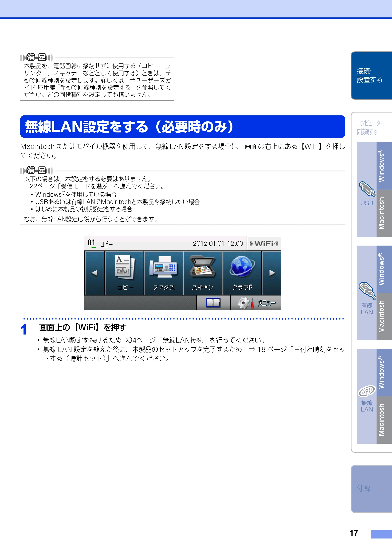Select the クラウド (Cloud) globe icon
392x553 pixels.
coord(242,273)
